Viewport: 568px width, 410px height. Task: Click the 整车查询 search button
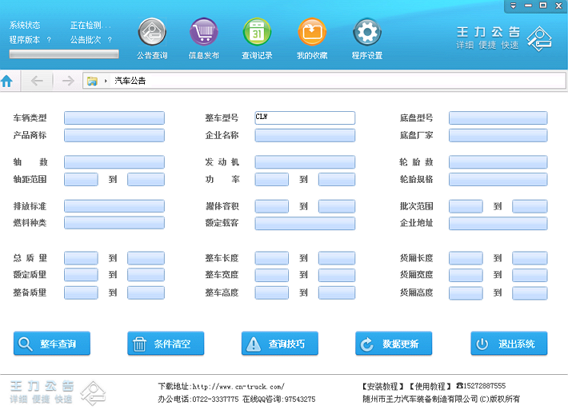tap(52, 343)
